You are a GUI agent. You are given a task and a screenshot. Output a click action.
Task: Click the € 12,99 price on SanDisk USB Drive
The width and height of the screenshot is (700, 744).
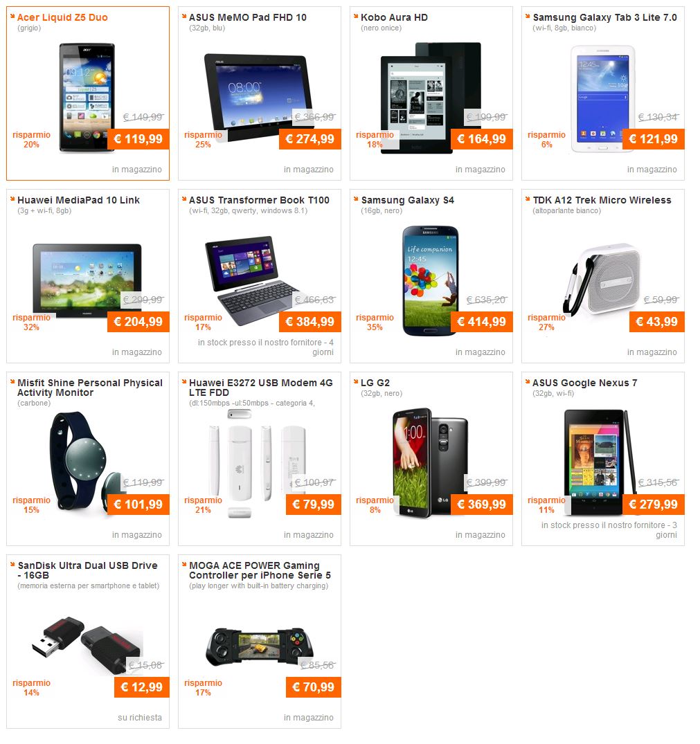tap(142, 687)
